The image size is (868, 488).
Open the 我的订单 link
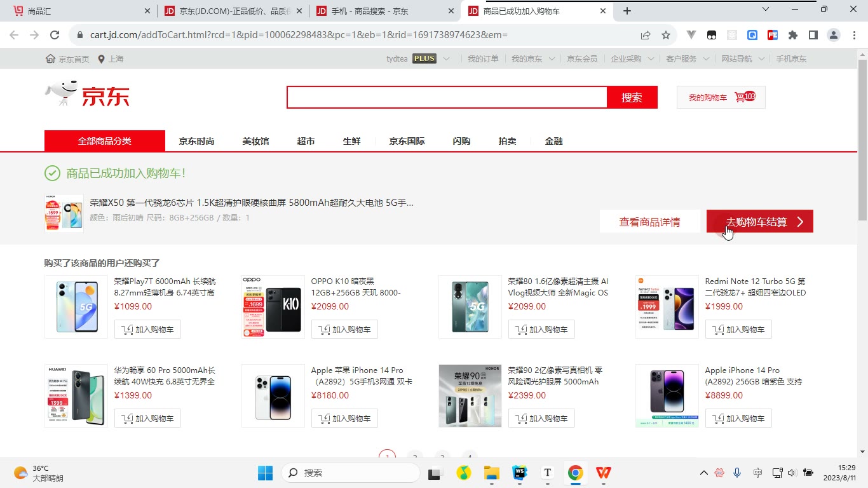tap(483, 59)
